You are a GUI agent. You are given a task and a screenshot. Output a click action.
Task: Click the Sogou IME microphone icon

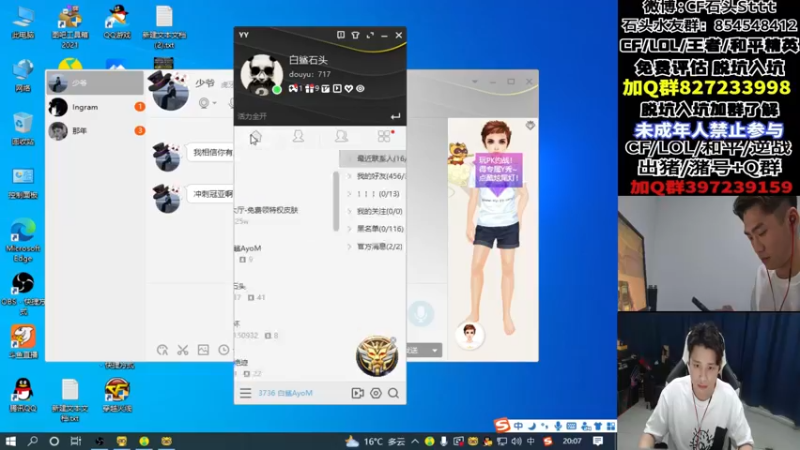pos(558,426)
